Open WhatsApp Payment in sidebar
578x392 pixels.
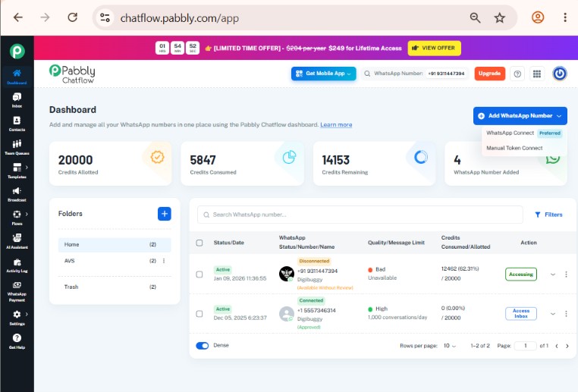(x=17, y=291)
